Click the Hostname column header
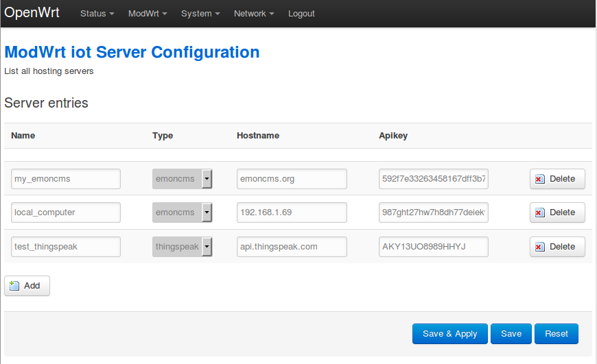This screenshot has width=597, height=364. click(258, 136)
